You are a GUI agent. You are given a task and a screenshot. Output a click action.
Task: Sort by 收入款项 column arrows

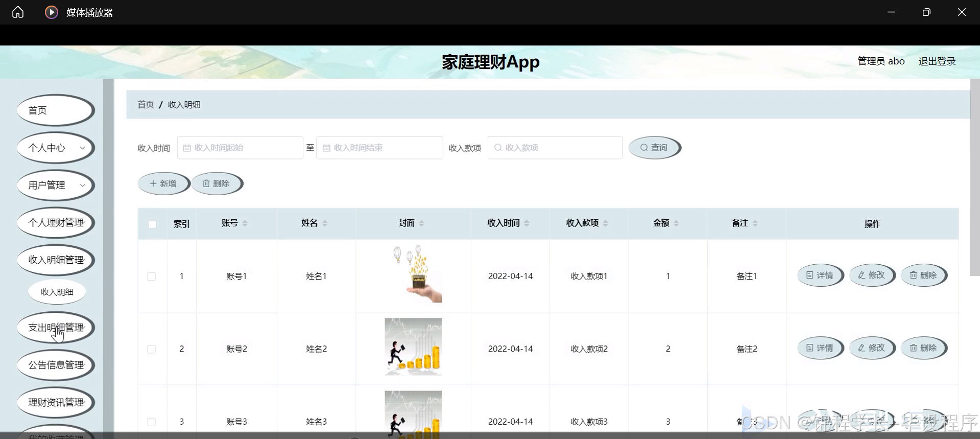click(606, 223)
